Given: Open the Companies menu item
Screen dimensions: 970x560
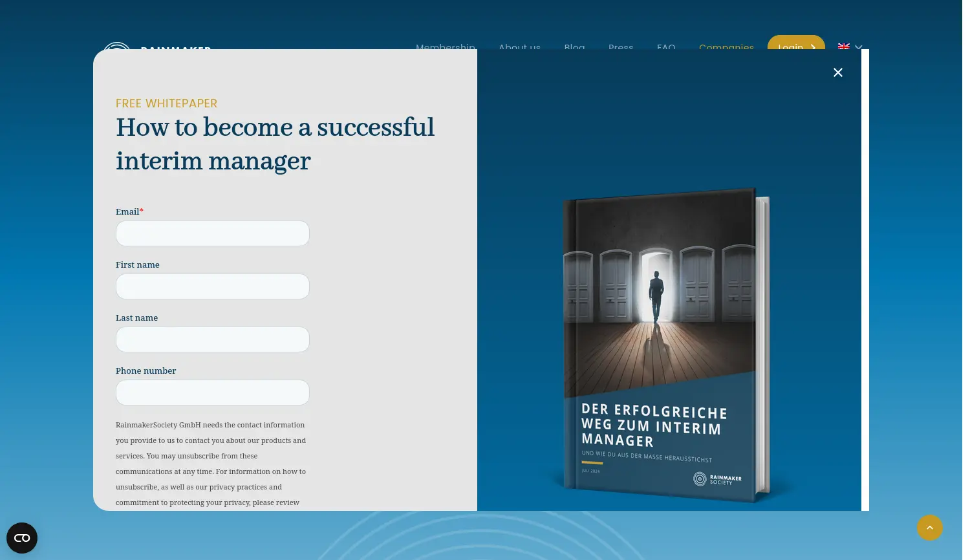Looking at the screenshot, I should pyautogui.click(x=726, y=48).
